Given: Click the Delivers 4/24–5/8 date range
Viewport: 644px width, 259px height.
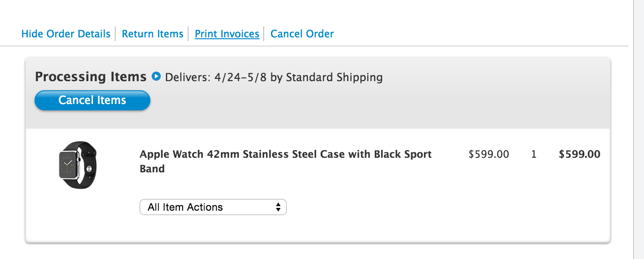Looking at the screenshot, I should (239, 77).
